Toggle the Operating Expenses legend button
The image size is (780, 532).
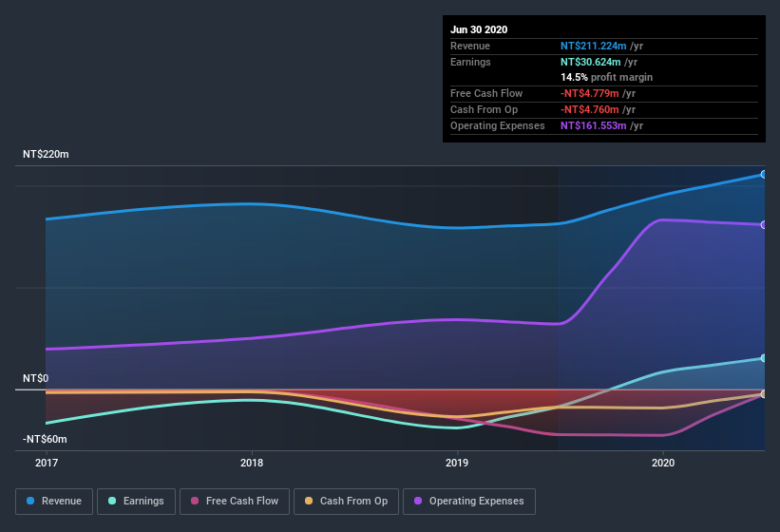469,502
